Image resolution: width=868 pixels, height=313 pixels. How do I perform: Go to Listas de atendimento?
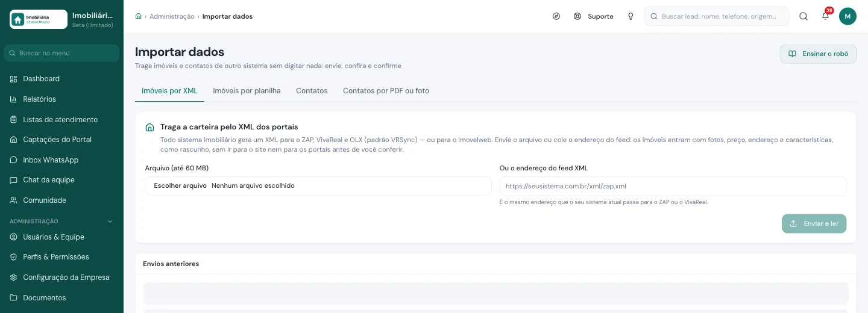[61, 120]
